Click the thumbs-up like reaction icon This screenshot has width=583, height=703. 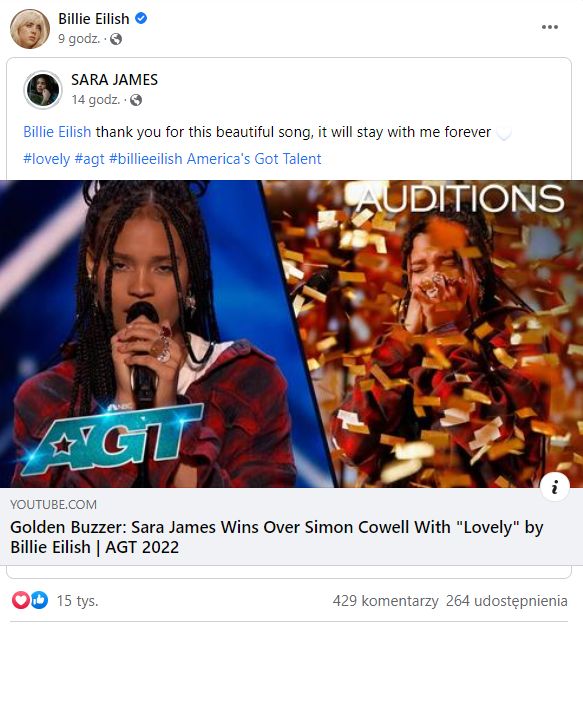click(x=39, y=600)
